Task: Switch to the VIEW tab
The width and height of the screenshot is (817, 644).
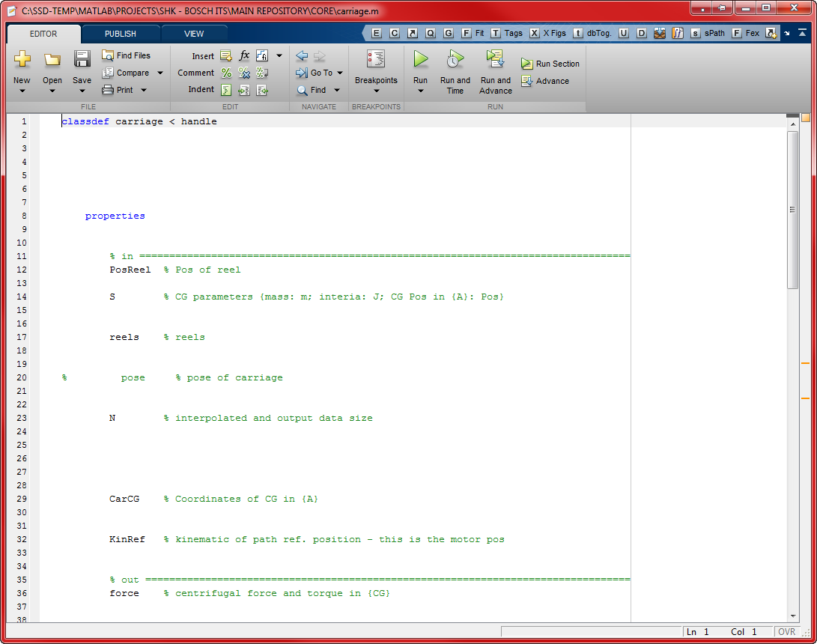Action: point(194,34)
